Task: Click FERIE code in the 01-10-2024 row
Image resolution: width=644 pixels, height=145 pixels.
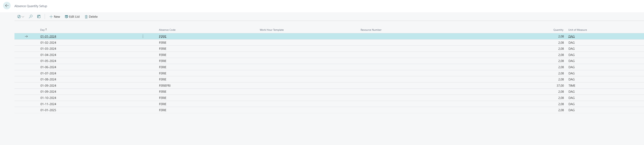Action: [162, 98]
